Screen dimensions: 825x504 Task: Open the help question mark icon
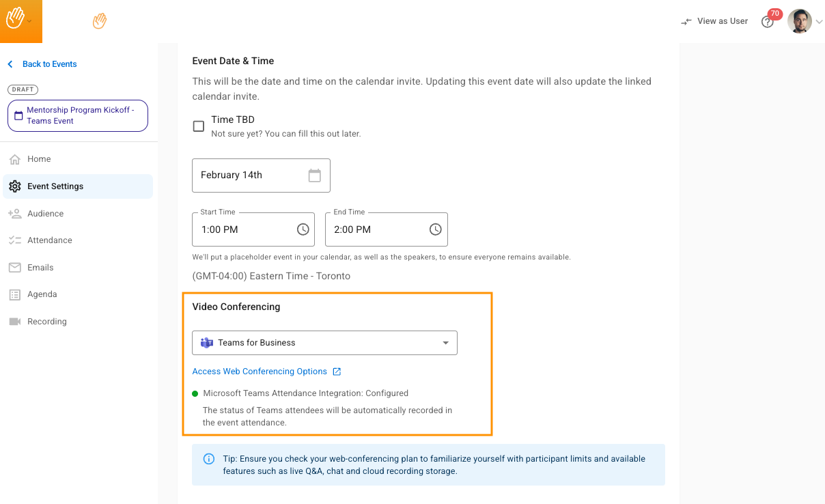768,22
